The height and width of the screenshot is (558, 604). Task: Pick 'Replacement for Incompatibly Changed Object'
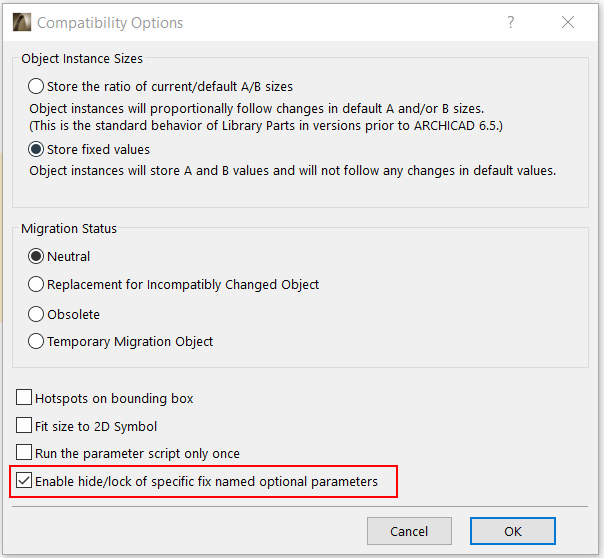click(x=37, y=284)
